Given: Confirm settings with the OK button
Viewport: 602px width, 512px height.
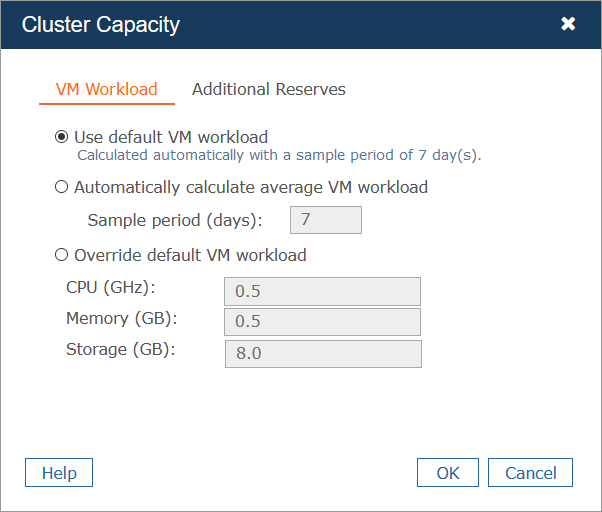Looking at the screenshot, I should [448, 472].
